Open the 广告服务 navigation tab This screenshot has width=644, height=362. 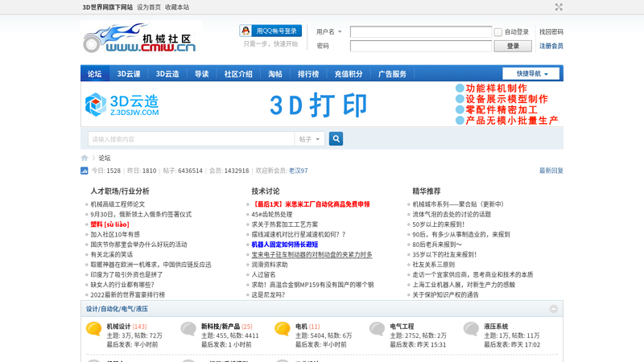point(392,74)
